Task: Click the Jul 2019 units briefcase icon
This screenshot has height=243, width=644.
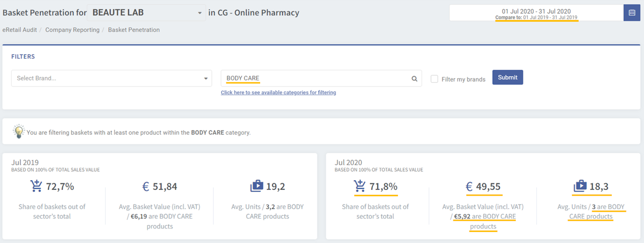Action: point(257,186)
